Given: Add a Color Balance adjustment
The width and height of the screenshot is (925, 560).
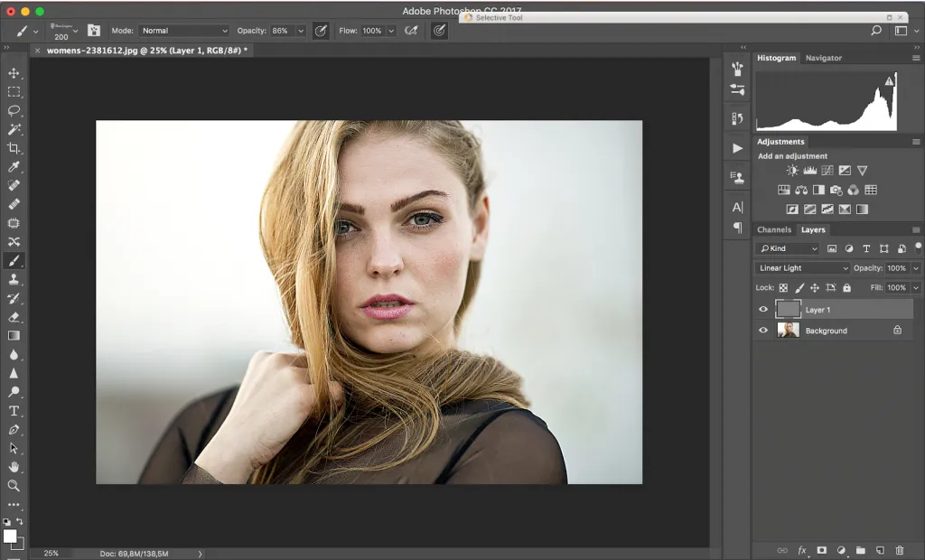Looking at the screenshot, I should (x=801, y=190).
